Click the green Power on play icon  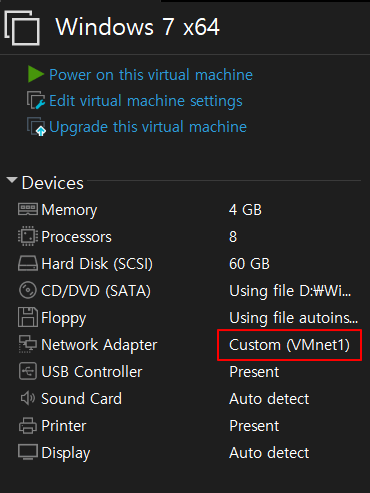pos(36,74)
